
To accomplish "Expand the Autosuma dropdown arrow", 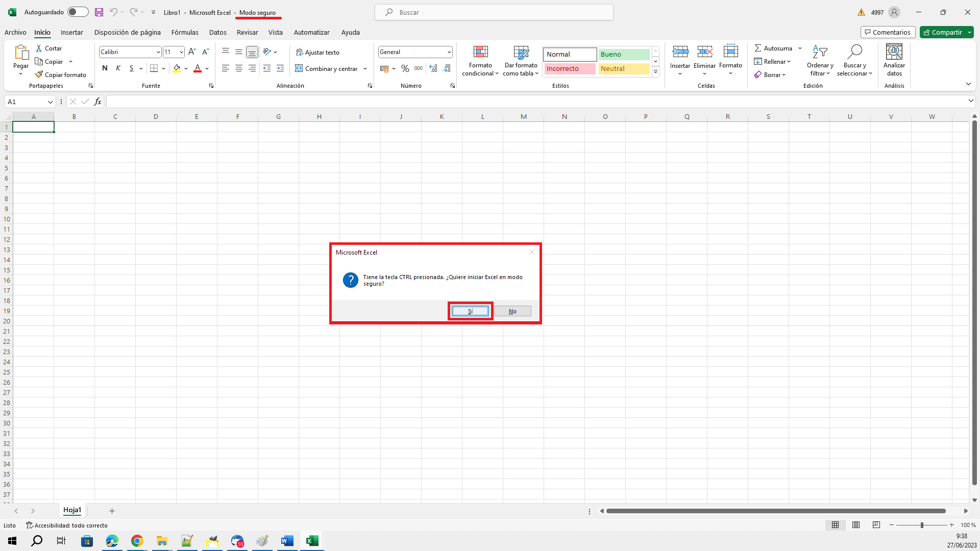I will (x=800, y=48).
